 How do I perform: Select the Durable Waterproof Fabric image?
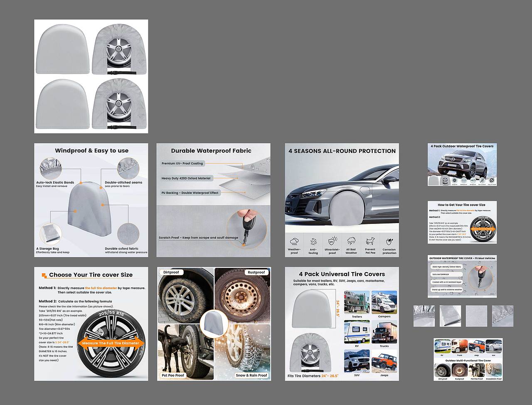tap(214, 200)
